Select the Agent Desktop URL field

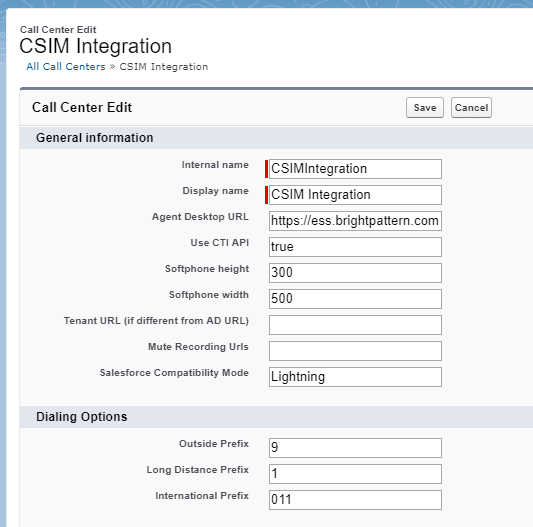tap(355, 221)
